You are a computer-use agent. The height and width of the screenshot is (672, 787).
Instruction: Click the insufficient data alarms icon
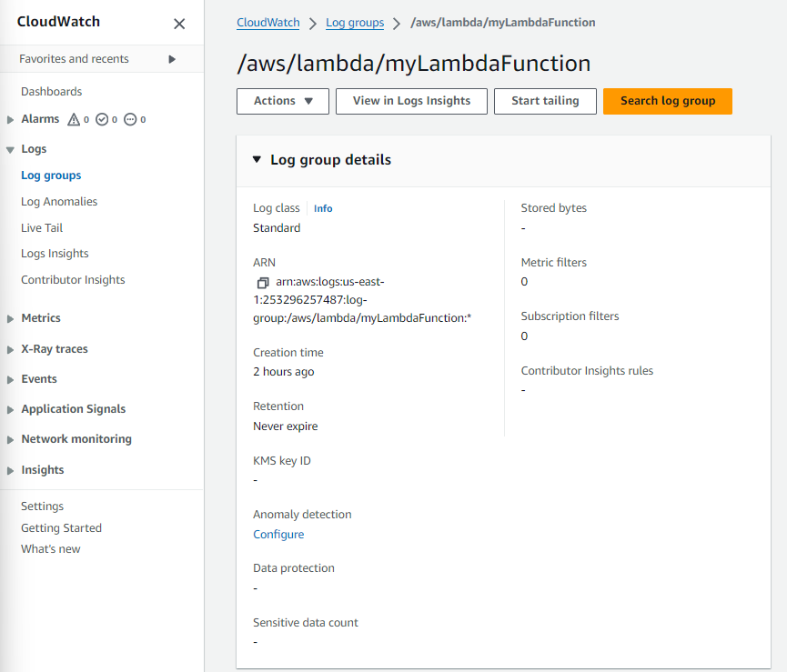(130, 119)
